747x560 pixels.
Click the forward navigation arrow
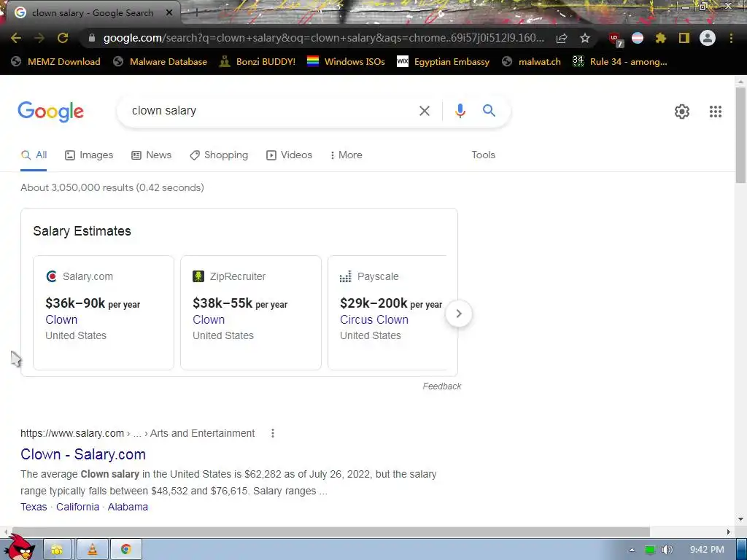tap(39, 38)
